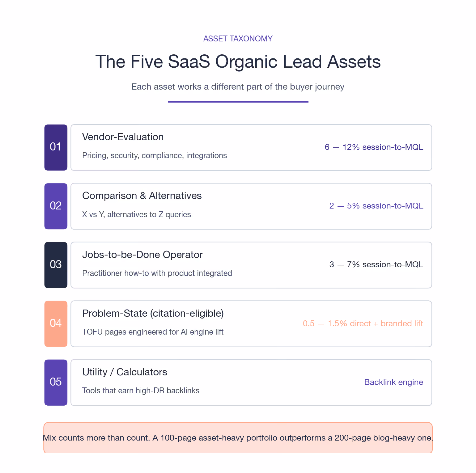Click the Mix counts more than count banner

238,438
